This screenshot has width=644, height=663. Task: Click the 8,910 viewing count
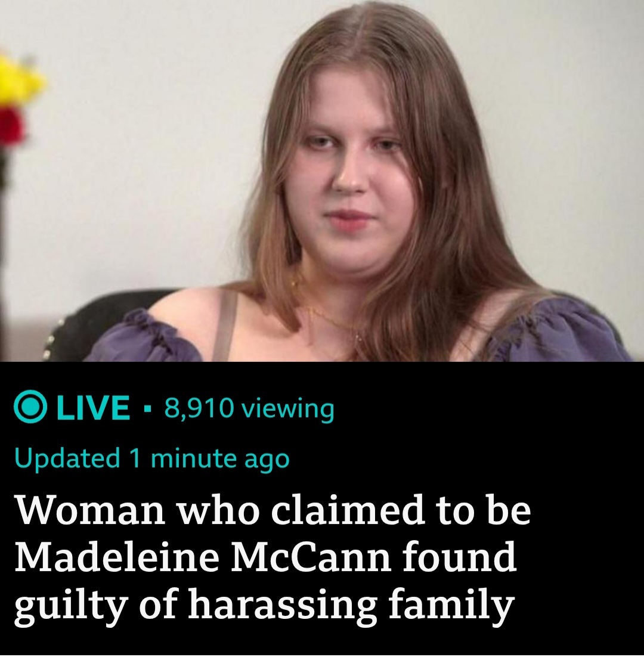(x=249, y=408)
